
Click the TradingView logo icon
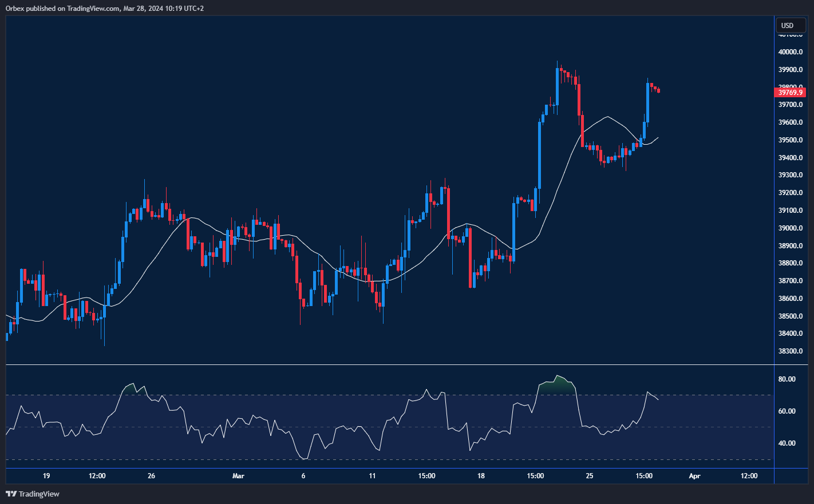click(11, 494)
